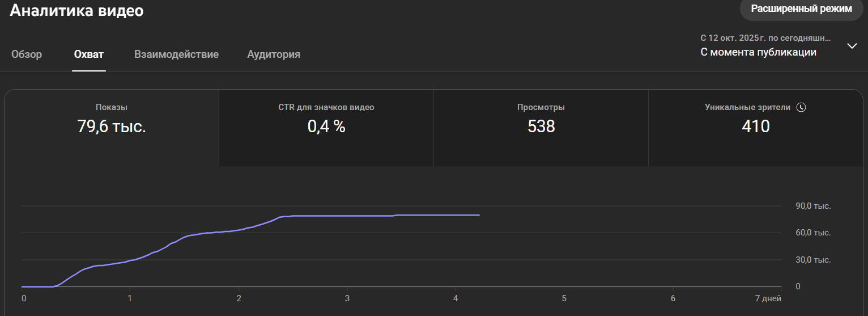Open the Аудитория tab

[274, 54]
